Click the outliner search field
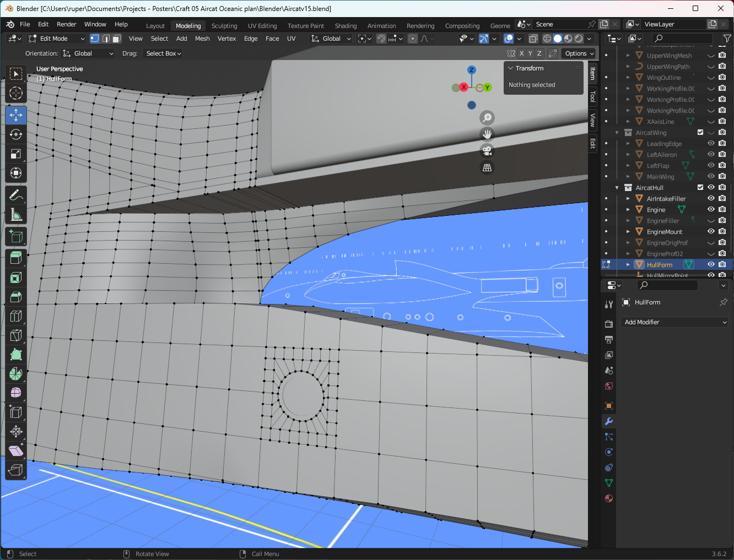The height and width of the screenshot is (560, 734). tap(682, 38)
